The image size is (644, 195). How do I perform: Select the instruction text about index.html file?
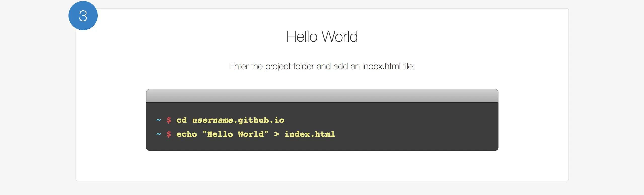[x=322, y=66]
